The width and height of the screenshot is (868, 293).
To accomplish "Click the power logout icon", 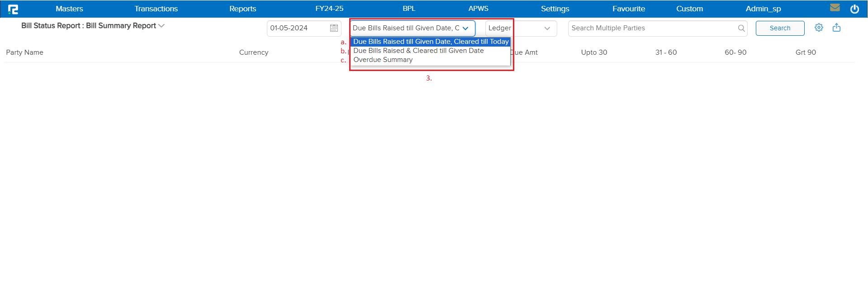I will (854, 9).
